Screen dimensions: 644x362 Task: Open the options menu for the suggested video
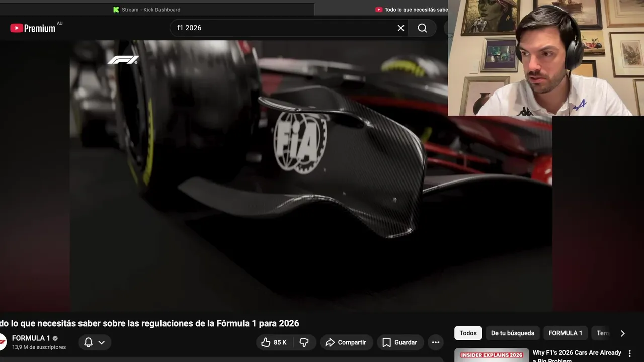(629, 354)
